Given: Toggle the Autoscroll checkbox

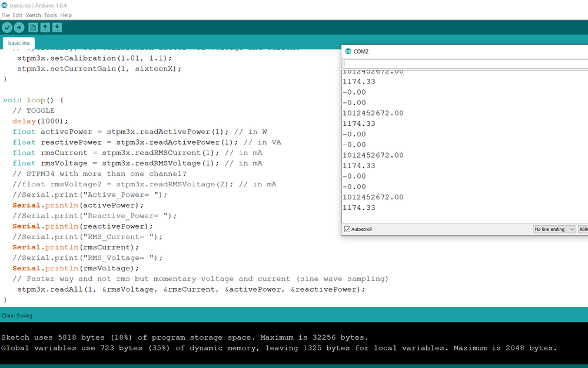Looking at the screenshot, I should (347, 229).
